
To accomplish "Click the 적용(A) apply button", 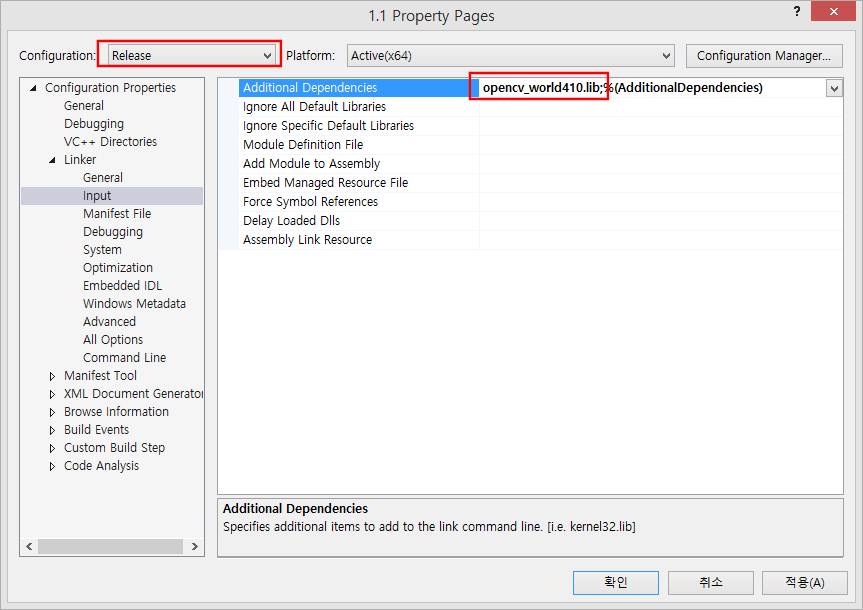I will (x=804, y=582).
